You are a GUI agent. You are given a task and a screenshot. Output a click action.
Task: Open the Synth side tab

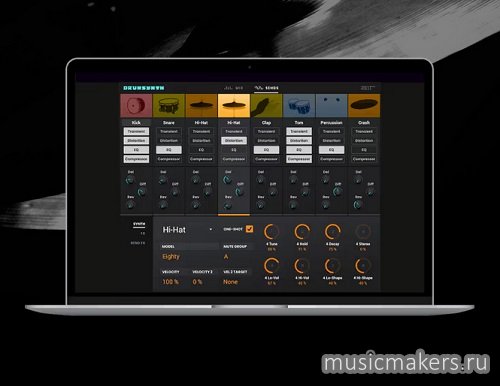point(139,224)
